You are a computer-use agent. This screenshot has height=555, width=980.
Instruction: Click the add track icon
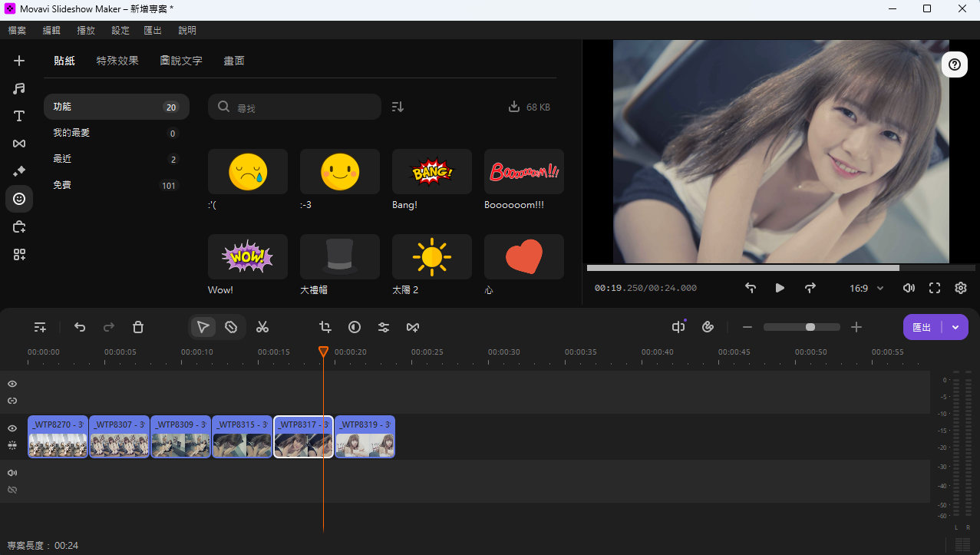(41, 327)
